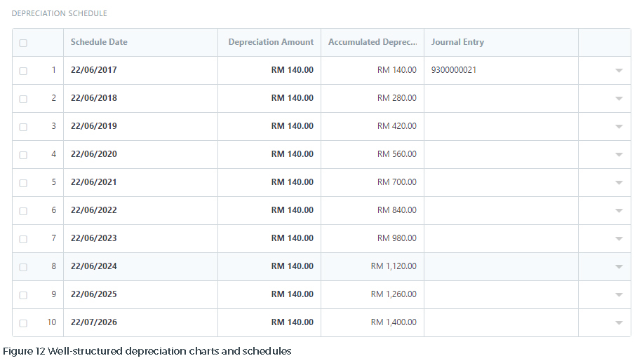Open the last row's dropdown arrow
Image resolution: width=644 pixels, height=363 pixels.
619,323
